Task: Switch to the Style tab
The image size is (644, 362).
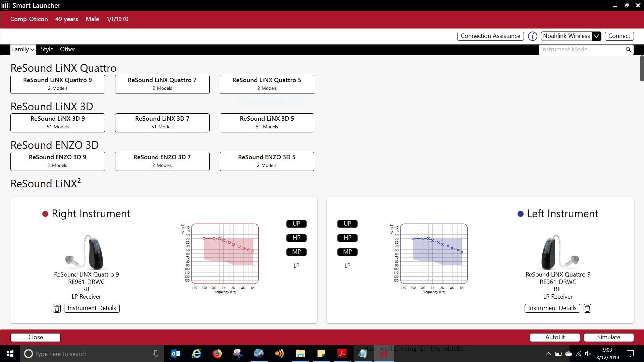Action: tap(47, 50)
